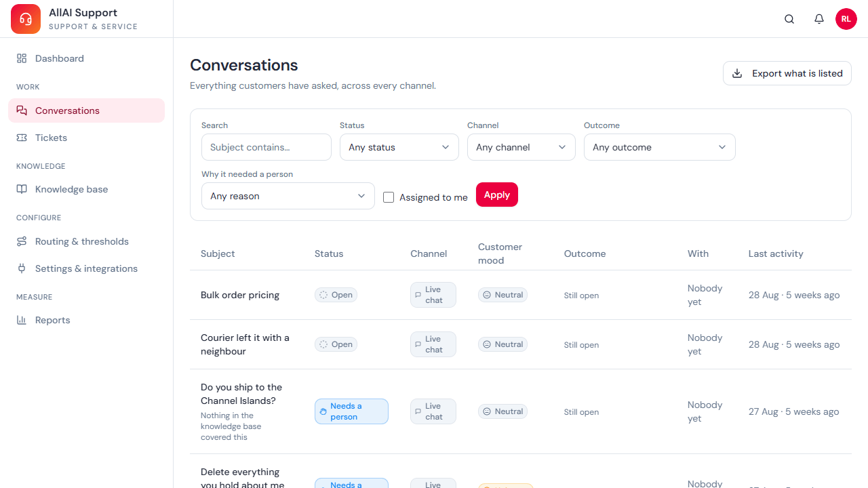Click the Knowledge base book icon

click(22, 189)
